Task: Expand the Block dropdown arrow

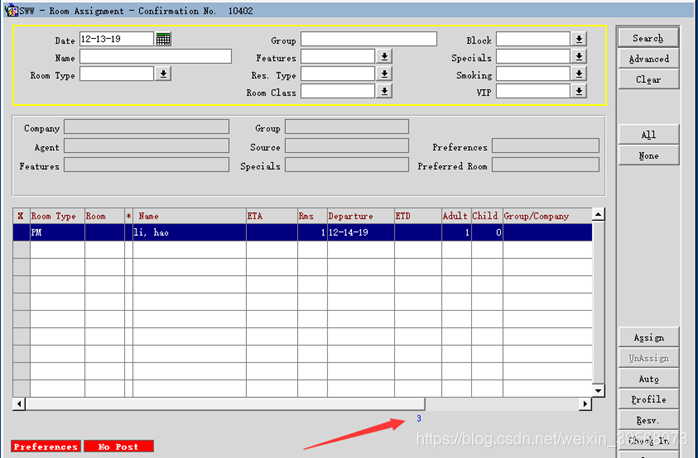Action: click(x=579, y=39)
